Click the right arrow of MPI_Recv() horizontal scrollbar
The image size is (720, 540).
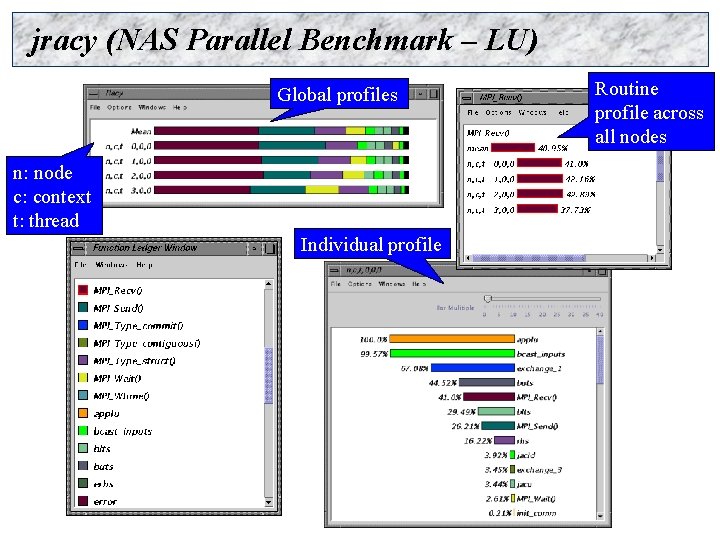652,258
